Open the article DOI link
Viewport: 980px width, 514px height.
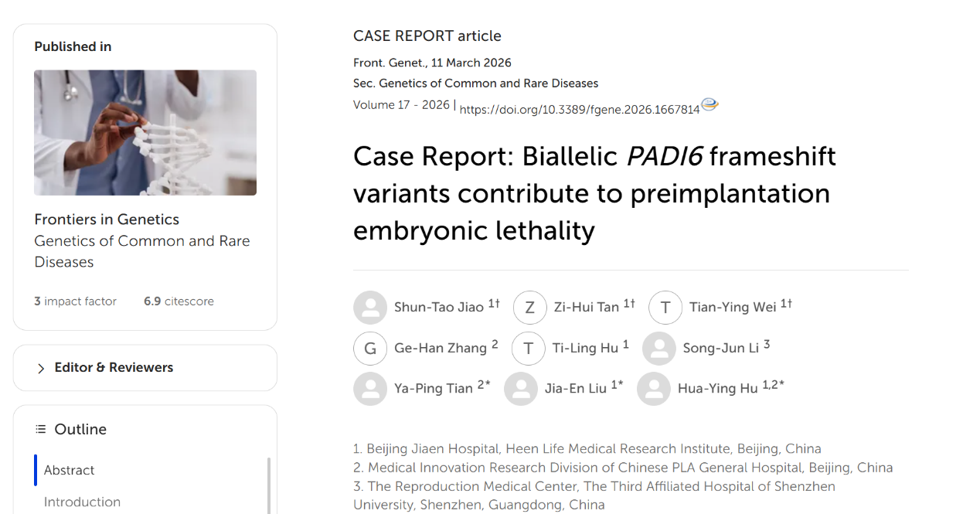(x=580, y=110)
